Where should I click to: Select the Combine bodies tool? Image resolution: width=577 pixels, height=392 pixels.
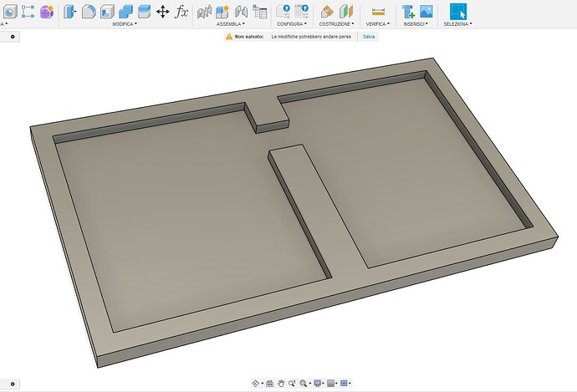point(125,12)
